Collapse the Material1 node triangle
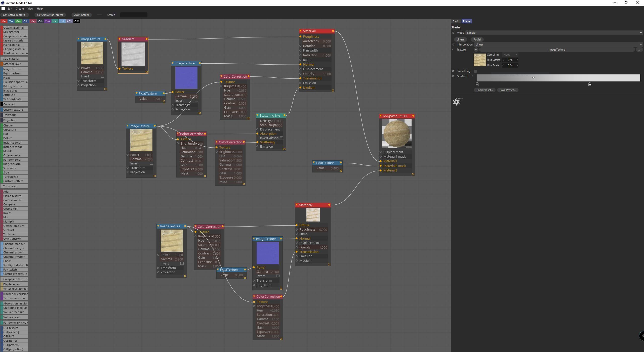The height and width of the screenshot is (352, 644). pyautogui.click(x=300, y=31)
